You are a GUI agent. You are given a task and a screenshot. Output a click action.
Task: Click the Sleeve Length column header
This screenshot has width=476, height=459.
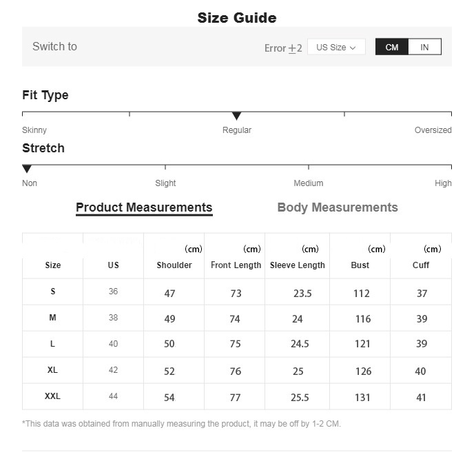click(x=298, y=265)
